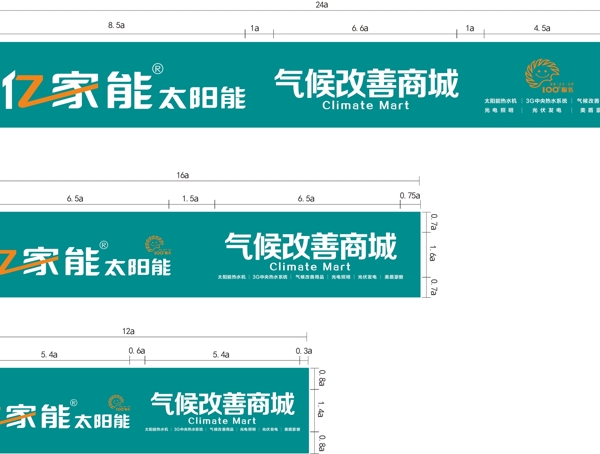Click the '8.5a' dimension label
The image size is (600, 454).
116,25
